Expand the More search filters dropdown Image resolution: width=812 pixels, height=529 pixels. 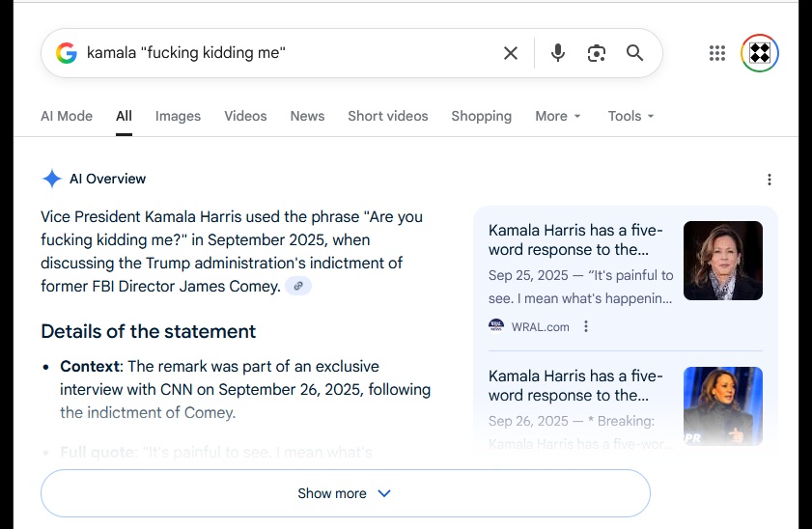pyautogui.click(x=558, y=116)
